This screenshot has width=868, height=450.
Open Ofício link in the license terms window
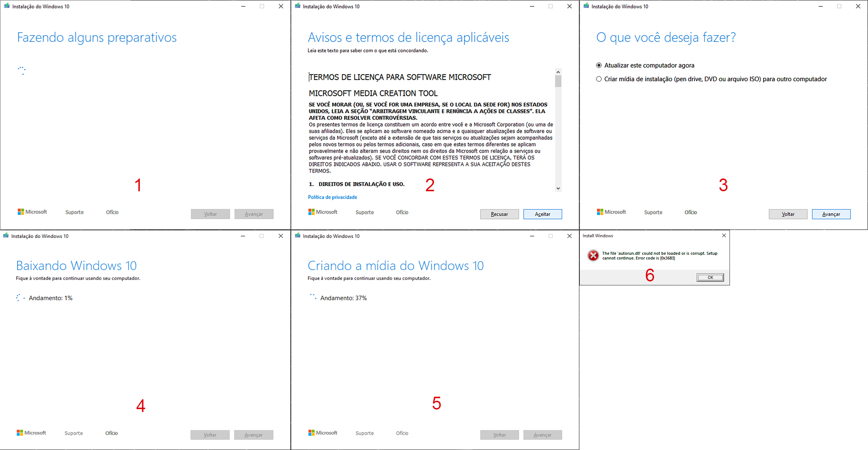[402, 212]
